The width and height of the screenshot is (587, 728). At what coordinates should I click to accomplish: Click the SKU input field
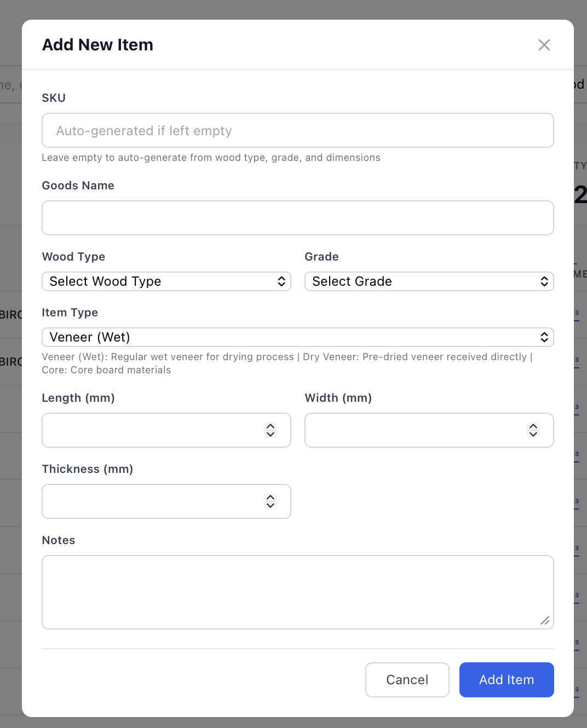297,131
